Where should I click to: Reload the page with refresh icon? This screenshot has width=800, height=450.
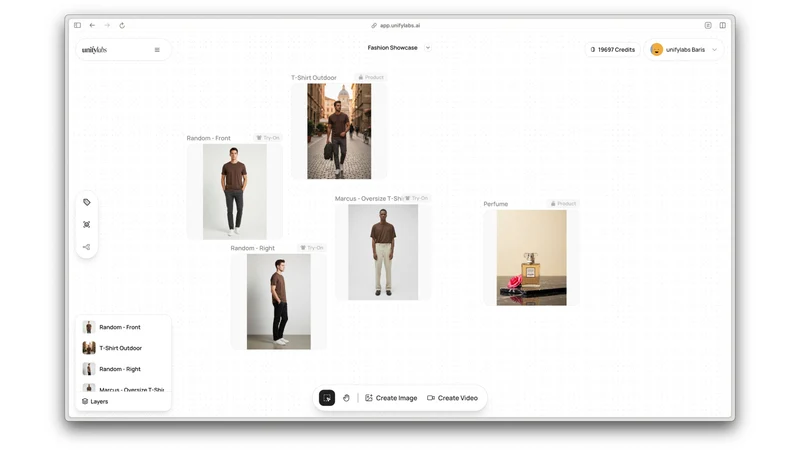(x=122, y=25)
